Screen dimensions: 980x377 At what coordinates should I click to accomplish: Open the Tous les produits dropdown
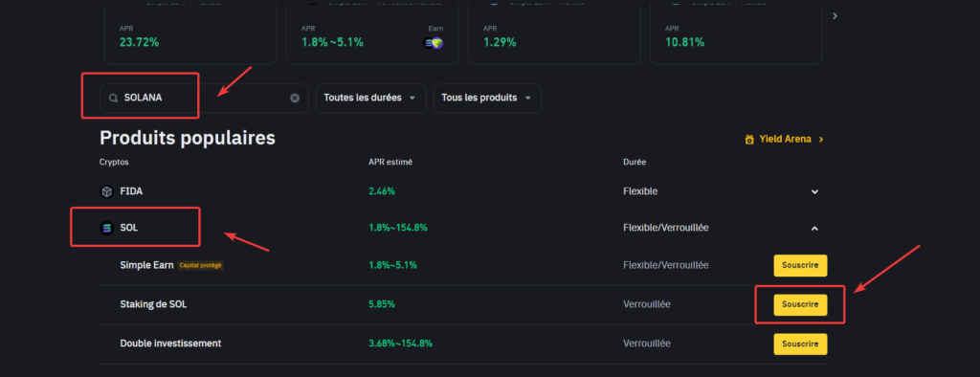tap(487, 99)
